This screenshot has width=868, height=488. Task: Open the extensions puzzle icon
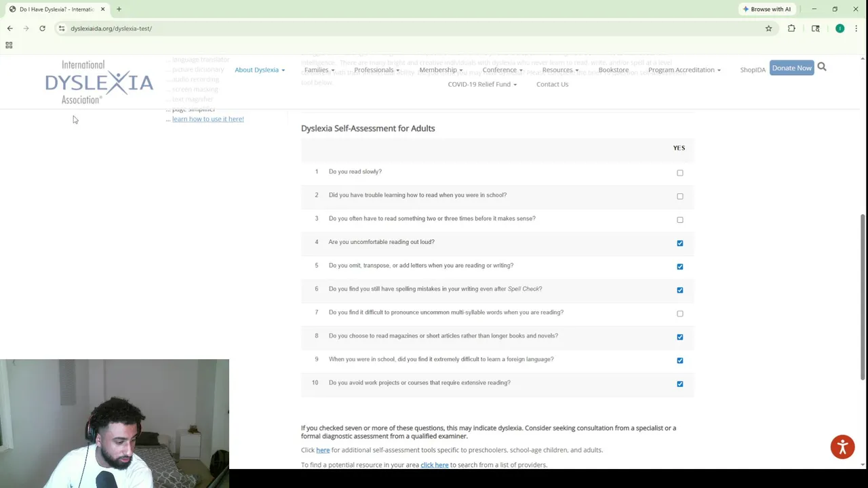pyautogui.click(x=791, y=28)
